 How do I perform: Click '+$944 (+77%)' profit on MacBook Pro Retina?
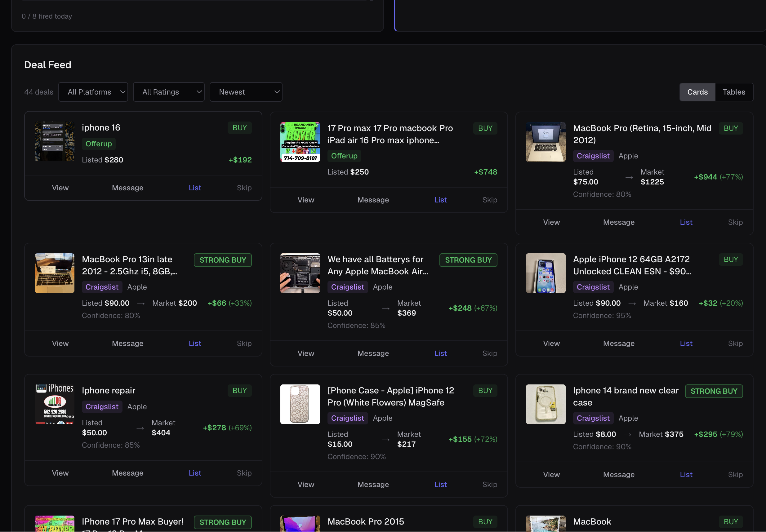[718, 177]
